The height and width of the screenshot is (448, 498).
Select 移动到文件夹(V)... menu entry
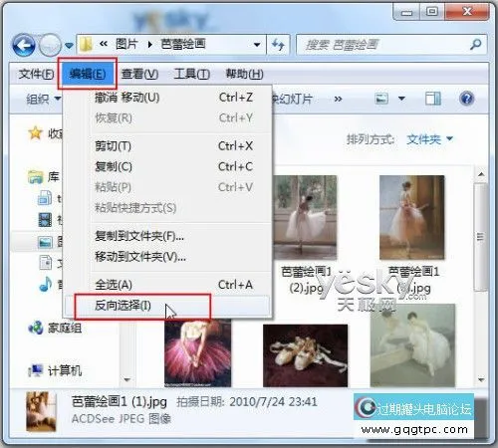point(167,257)
